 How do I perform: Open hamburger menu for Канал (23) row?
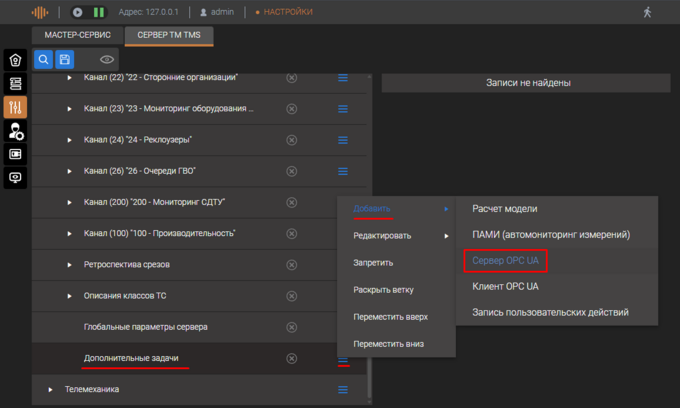(343, 109)
